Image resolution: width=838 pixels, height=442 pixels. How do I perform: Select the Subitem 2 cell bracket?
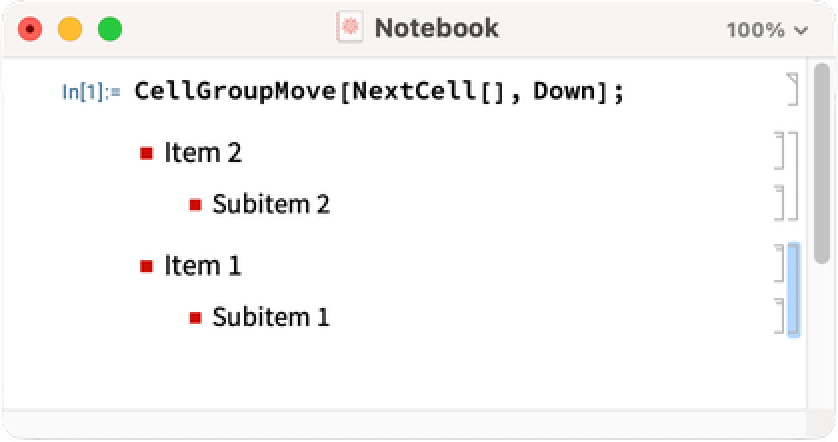point(781,202)
